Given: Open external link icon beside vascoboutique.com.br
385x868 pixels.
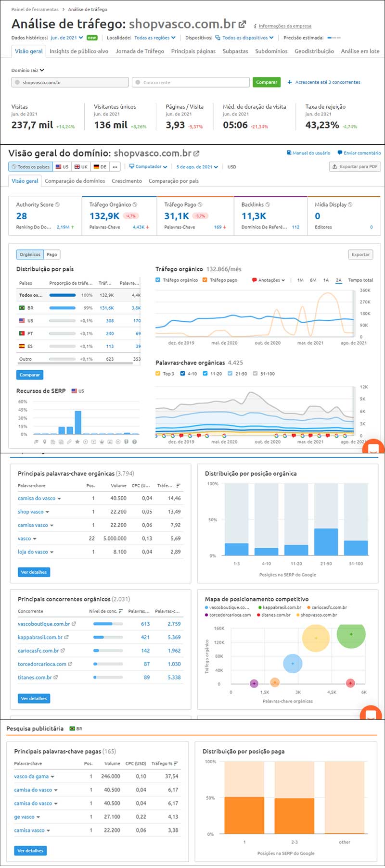Looking at the screenshot, I should (x=74, y=624).
